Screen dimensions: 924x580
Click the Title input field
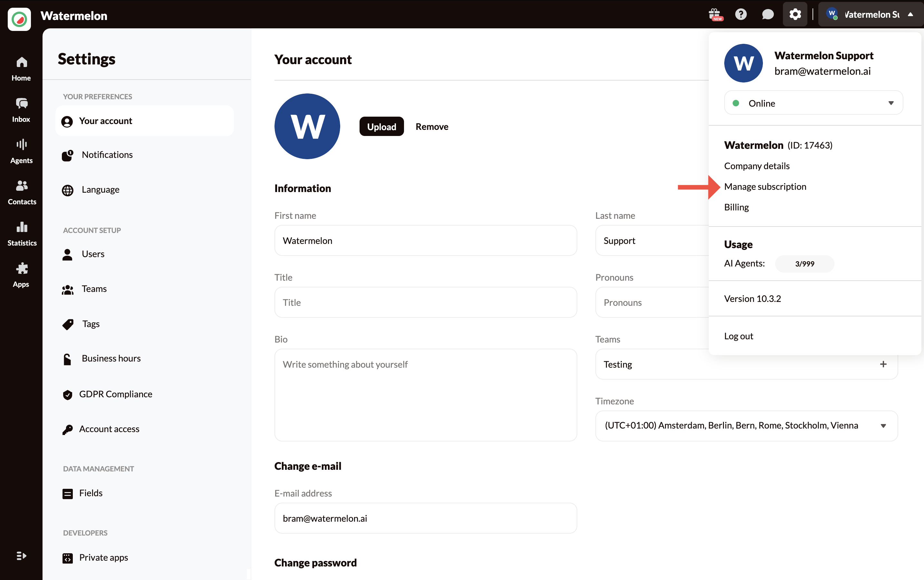coord(425,302)
